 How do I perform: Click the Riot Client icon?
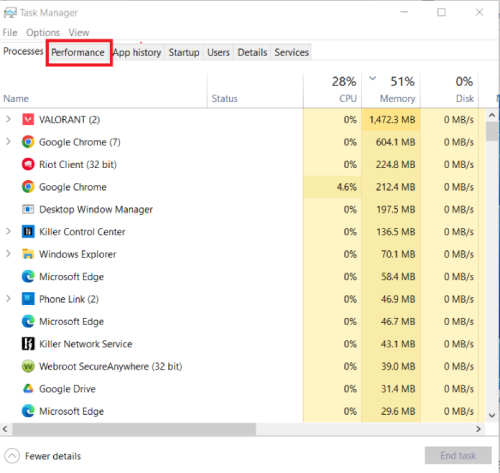point(28,164)
